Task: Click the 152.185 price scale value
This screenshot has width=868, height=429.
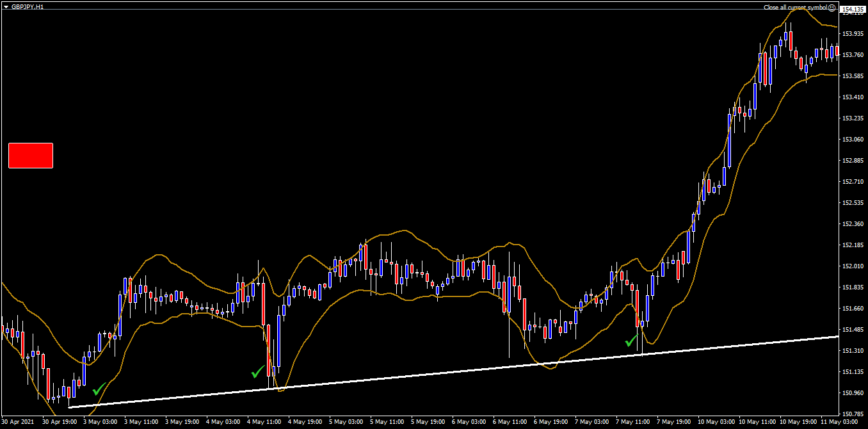Action: point(853,245)
